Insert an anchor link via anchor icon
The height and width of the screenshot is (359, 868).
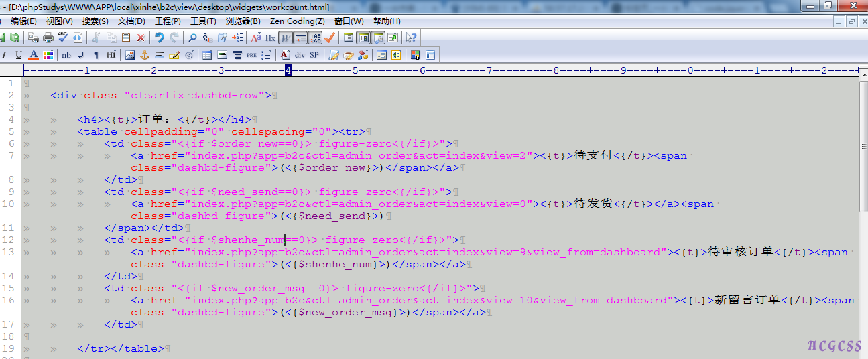pyautogui.click(x=144, y=55)
